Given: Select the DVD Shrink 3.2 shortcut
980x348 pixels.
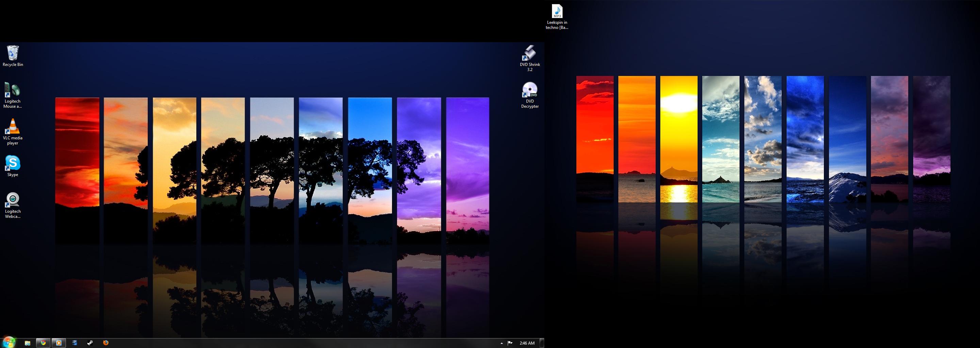Looking at the screenshot, I should point(529,58).
